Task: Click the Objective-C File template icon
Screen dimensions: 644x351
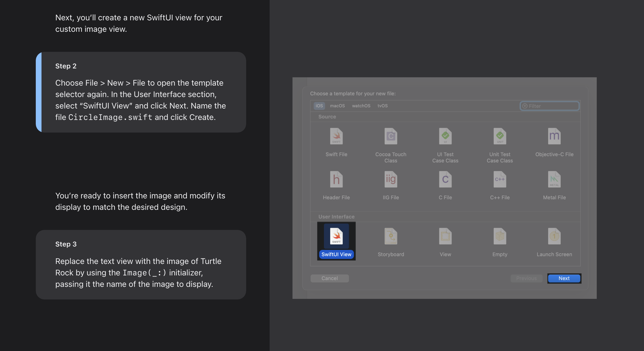Action: 554,137
